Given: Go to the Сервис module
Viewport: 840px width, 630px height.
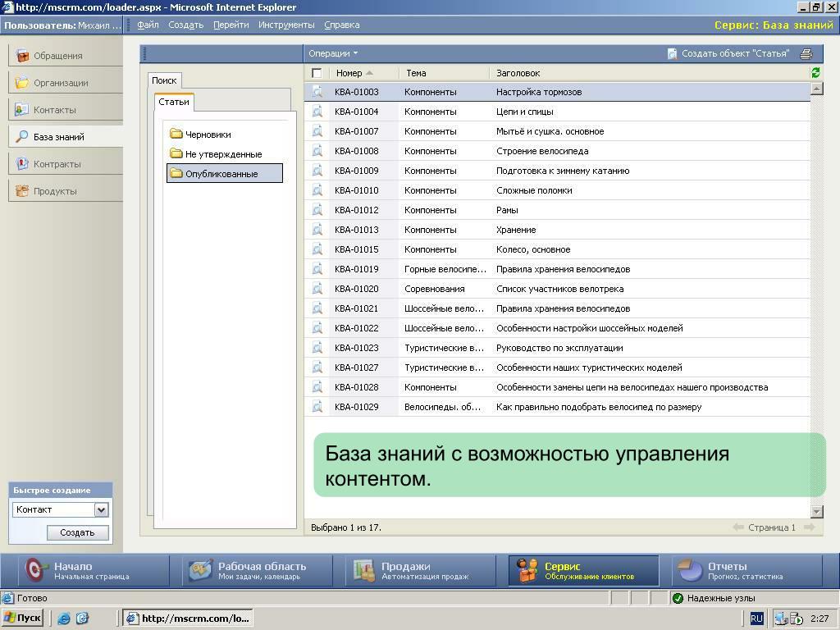Looking at the screenshot, I should tap(583, 571).
